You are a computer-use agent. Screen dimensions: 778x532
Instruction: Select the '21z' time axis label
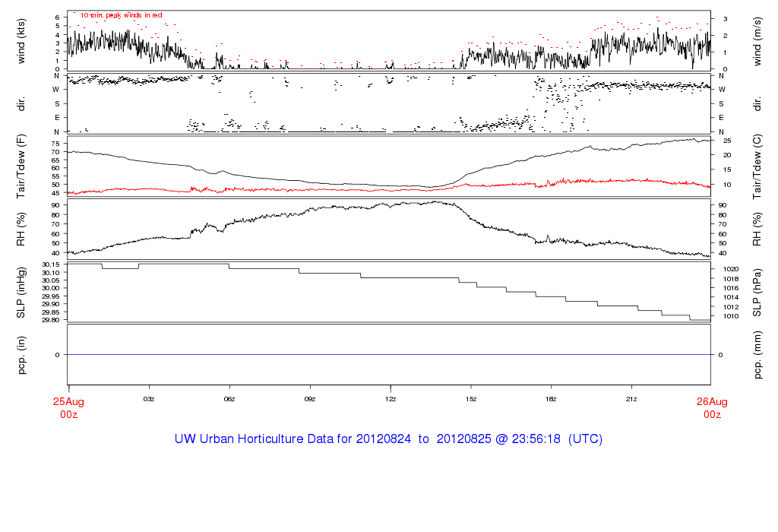[631, 399]
